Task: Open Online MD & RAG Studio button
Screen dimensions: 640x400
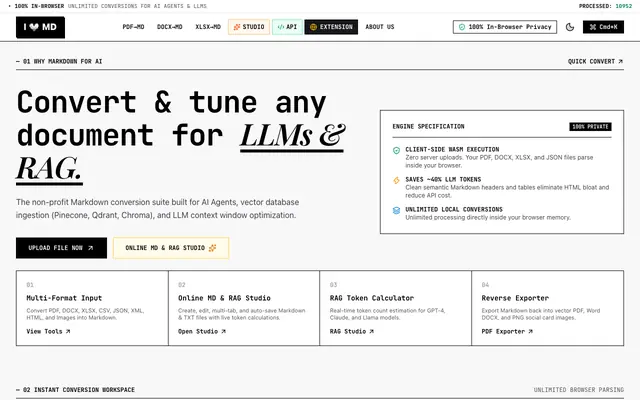Action: [x=171, y=248]
